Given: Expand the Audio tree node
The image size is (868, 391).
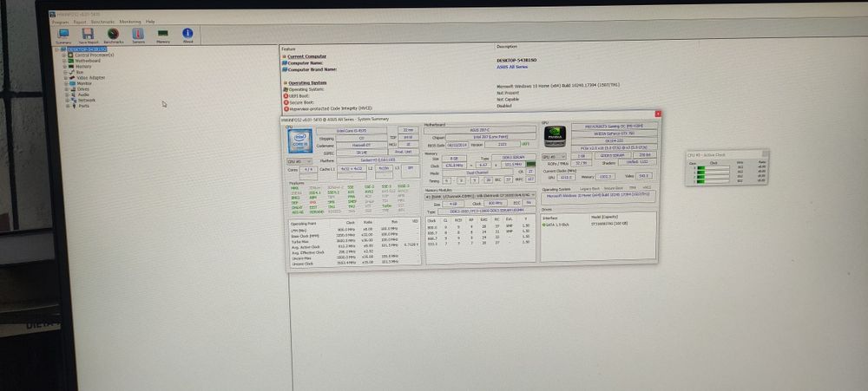Looking at the screenshot, I should click(x=67, y=94).
